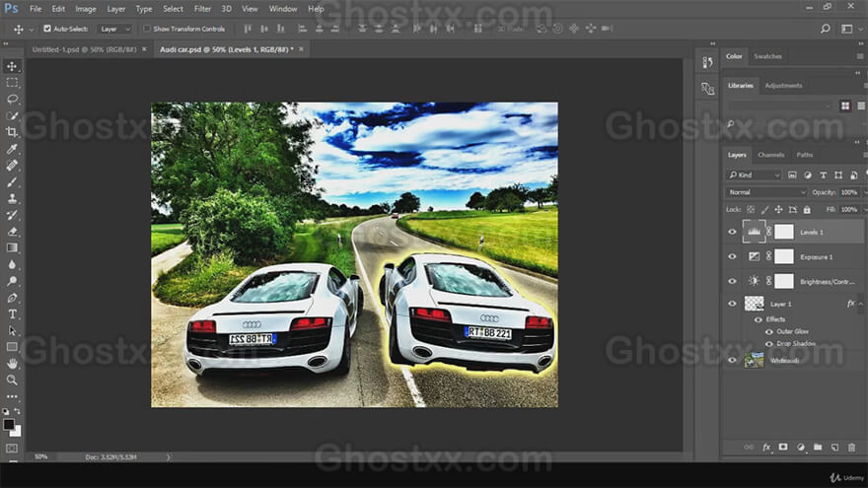The image size is (868, 488).
Task: Select the Quick Selection tool
Action: [12, 115]
